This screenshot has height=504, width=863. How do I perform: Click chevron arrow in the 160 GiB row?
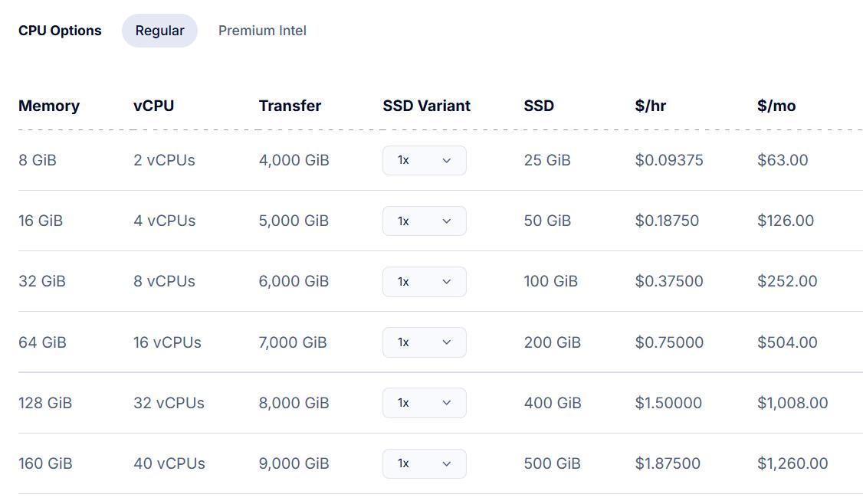point(447,463)
